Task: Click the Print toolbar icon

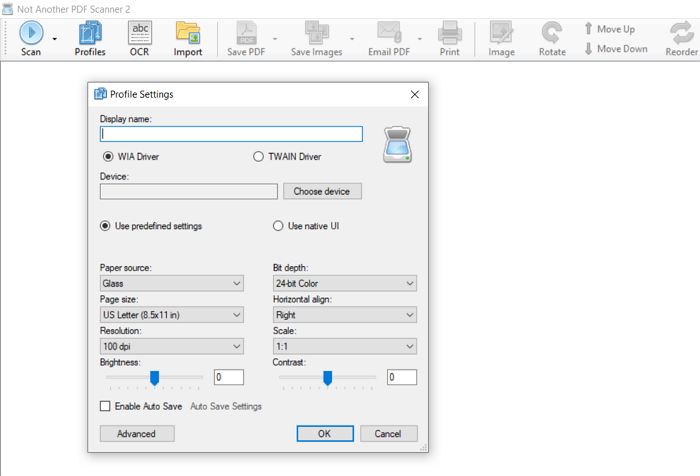Action: [x=450, y=39]
